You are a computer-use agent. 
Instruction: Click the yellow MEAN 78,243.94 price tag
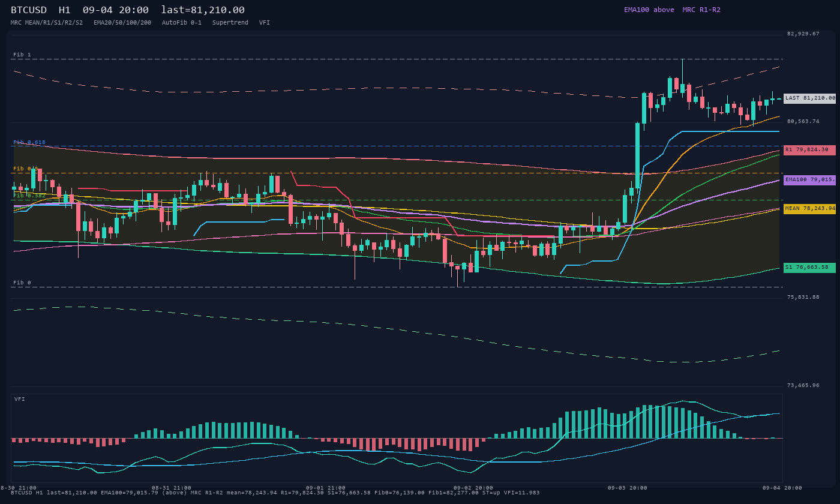click(809, 209)
